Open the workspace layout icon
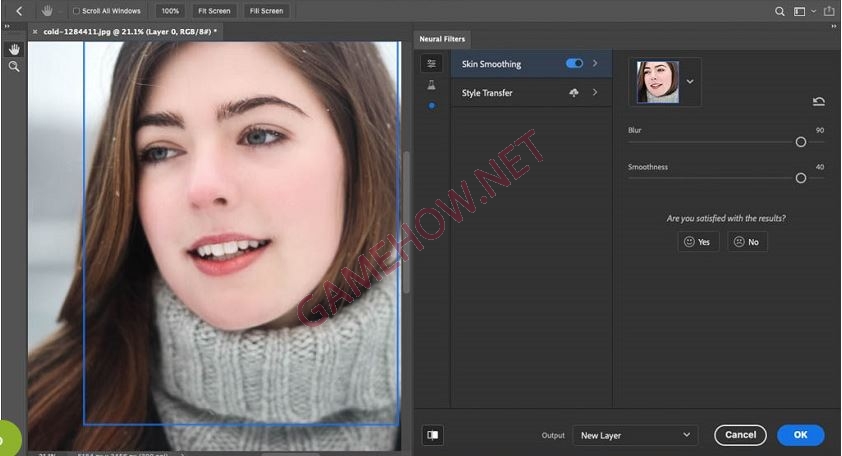Image resolution: width=842 pixels, height=456 pixels. coord(800,11)
